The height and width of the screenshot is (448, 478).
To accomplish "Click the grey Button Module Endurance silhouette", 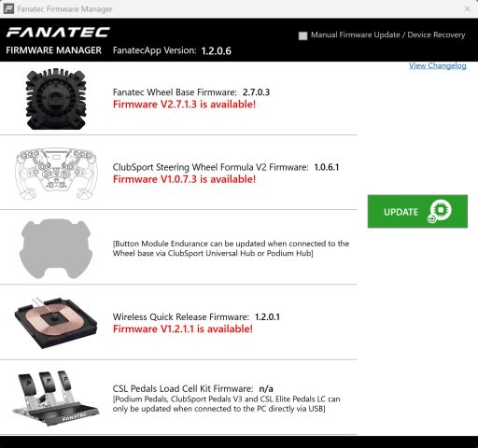I will pos(56,248).
